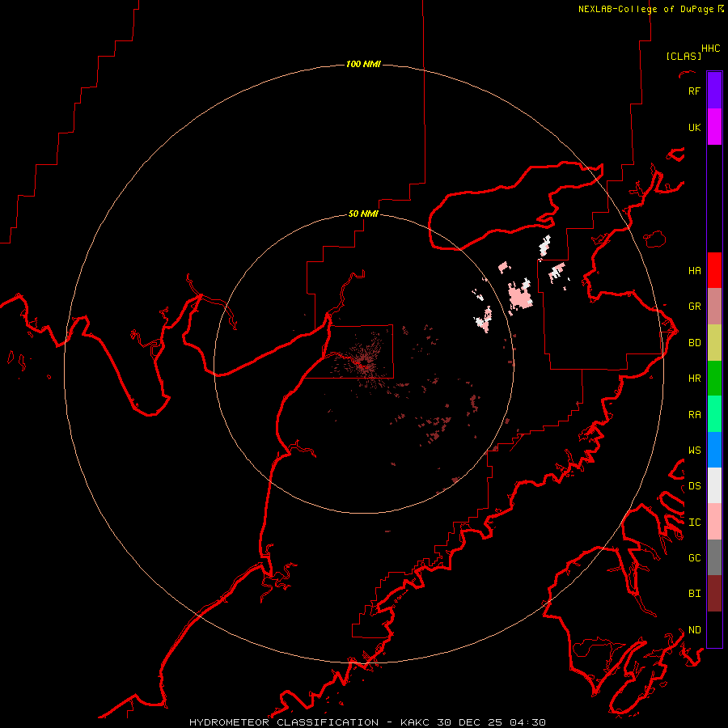Click the "RA" legend label
This screenshot has height=728, width=728.
click(x=694, y=415)
